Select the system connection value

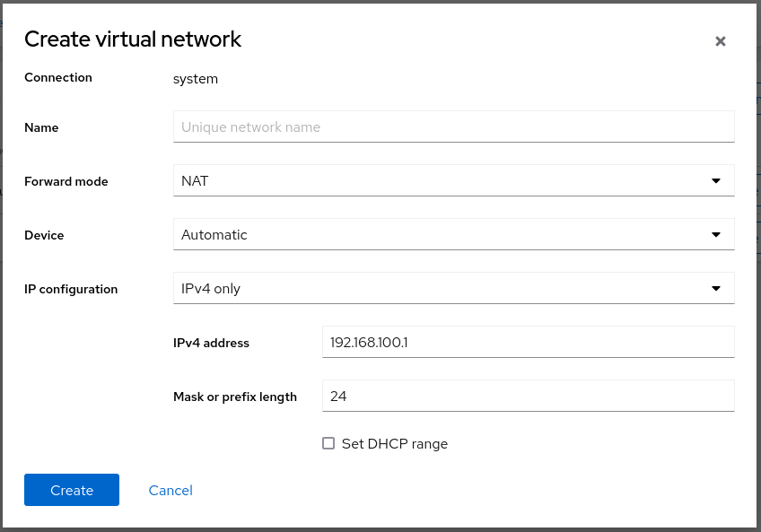point(196,79)
